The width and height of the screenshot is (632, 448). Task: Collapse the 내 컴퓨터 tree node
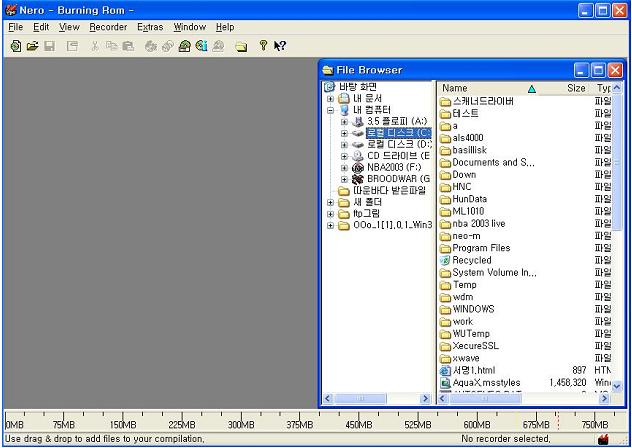click(x=331, y=110)
